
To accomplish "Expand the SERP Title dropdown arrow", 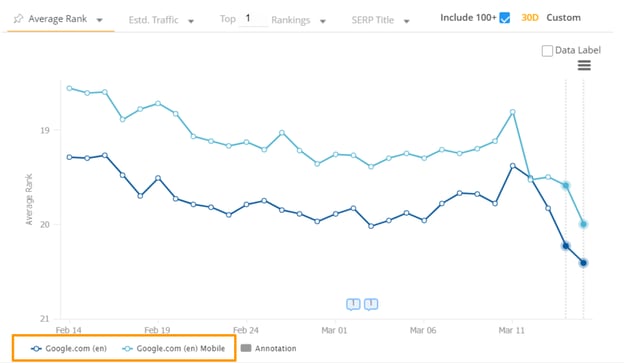I will click(406, 21).
